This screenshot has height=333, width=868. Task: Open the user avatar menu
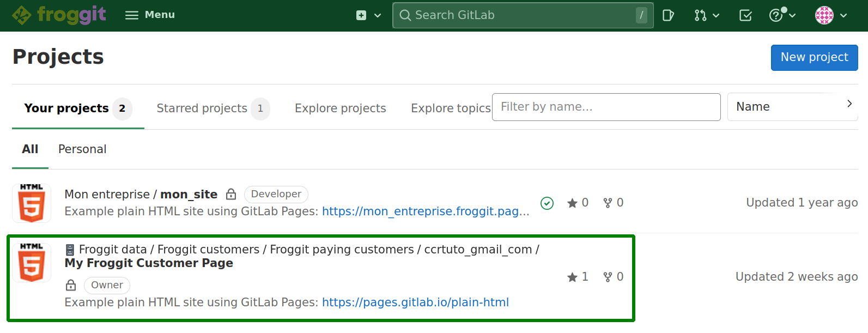point(831,15)
